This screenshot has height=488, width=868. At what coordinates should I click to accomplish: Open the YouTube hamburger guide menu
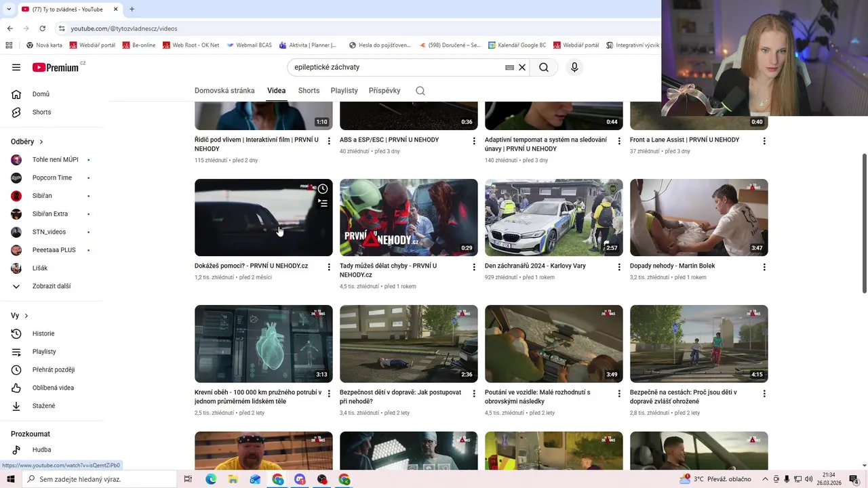(16, 67)
